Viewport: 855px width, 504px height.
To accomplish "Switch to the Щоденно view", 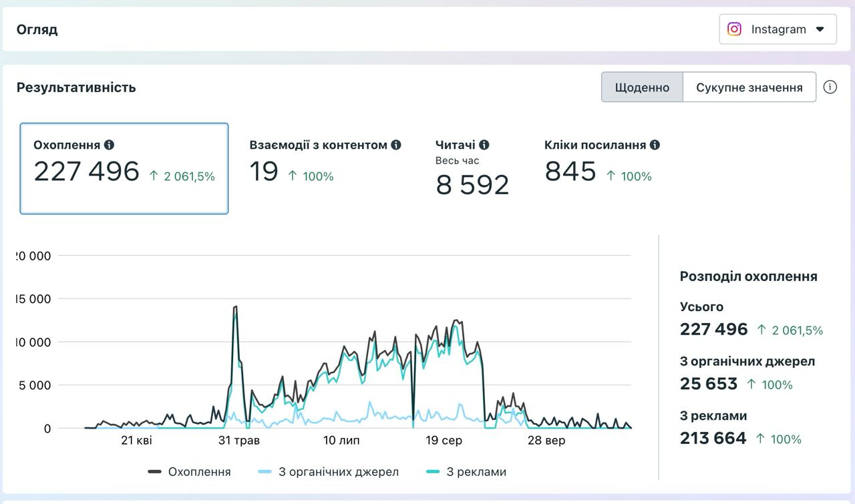I will (642, 87).
